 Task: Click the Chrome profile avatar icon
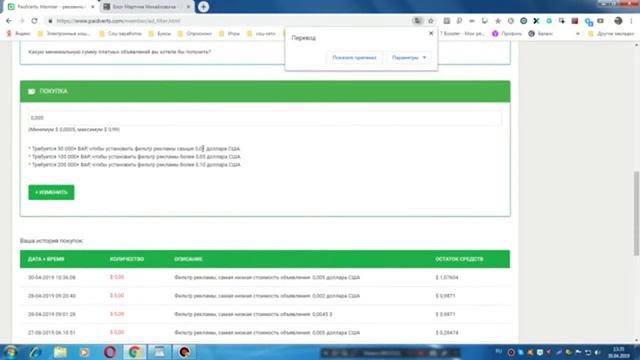(x=618, y=21)
